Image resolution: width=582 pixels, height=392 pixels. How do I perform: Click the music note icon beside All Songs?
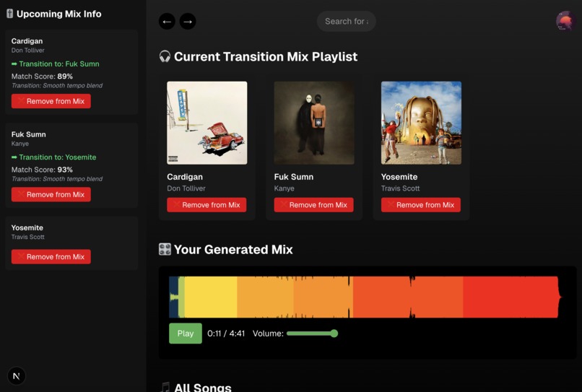pyautogui.click(x=165, y=387)
